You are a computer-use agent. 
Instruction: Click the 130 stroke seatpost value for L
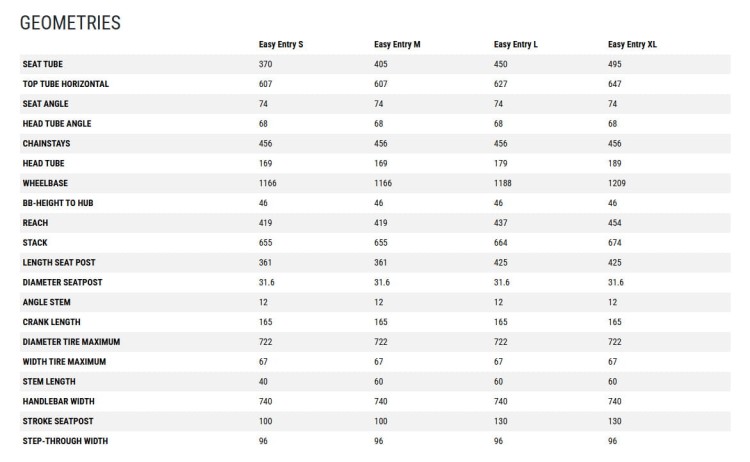click(x=500, y=421)
